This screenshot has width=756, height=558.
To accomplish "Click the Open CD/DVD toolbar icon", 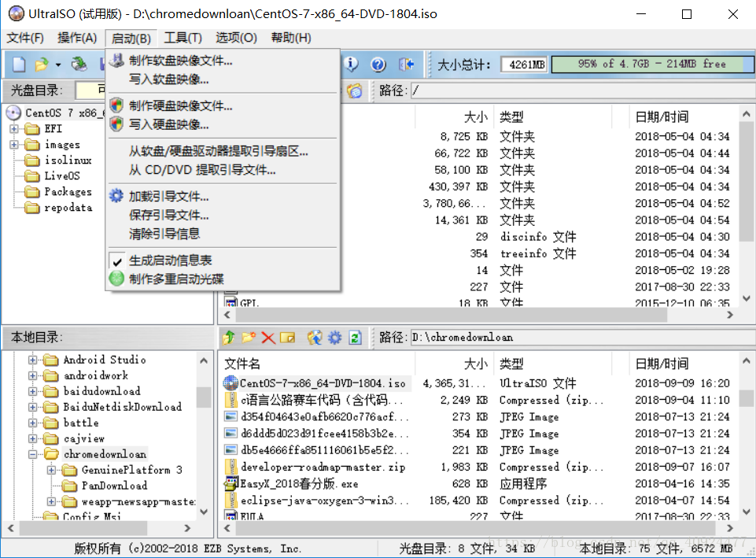I will 79,65.
